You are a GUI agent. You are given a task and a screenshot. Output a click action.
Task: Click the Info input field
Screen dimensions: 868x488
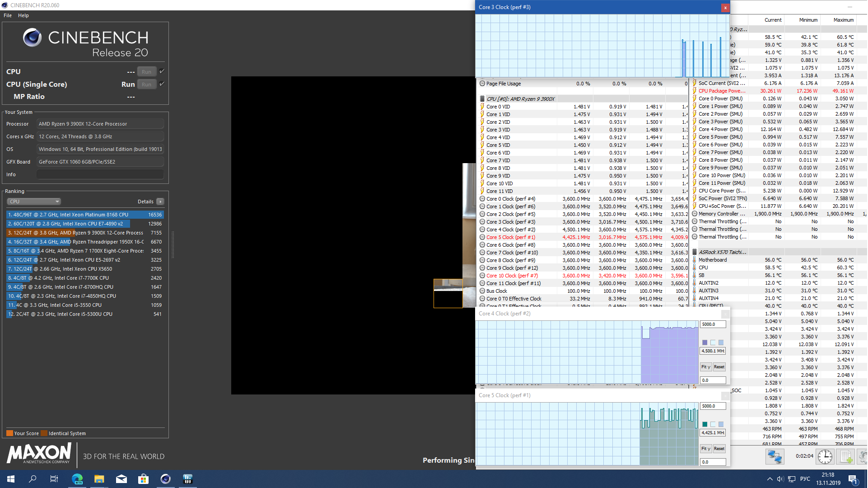(100, 174)
